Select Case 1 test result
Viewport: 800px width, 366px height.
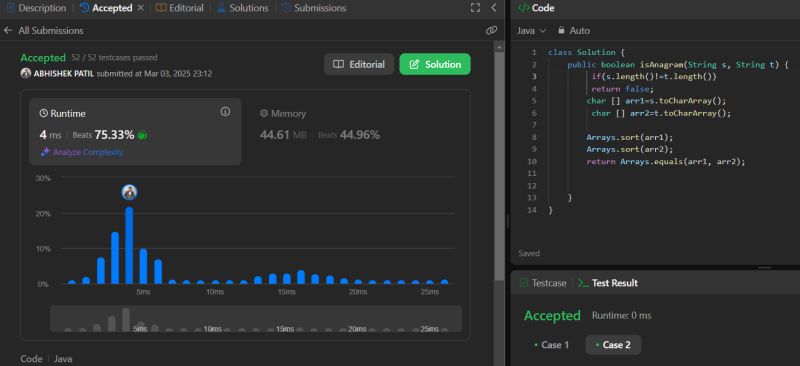(551, 345)
